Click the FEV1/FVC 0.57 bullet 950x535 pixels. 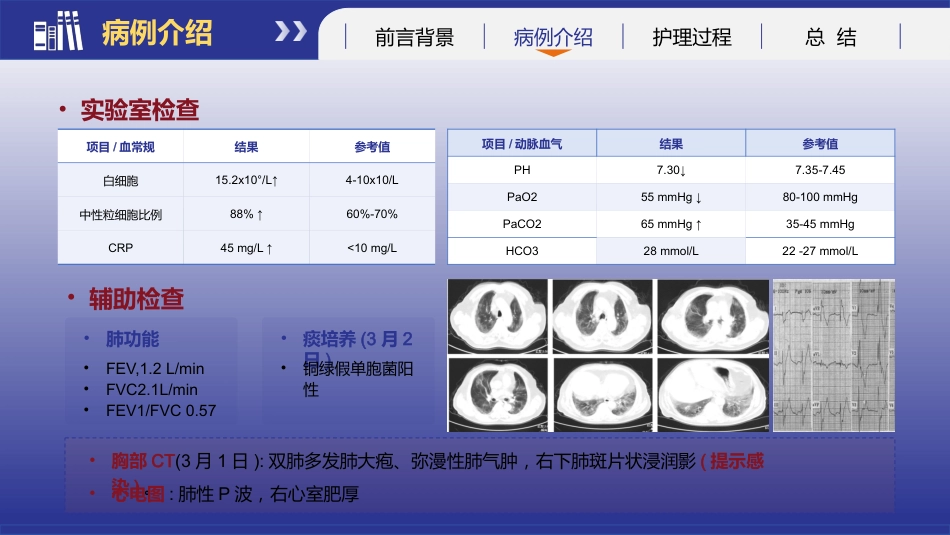tap(161, 411)
